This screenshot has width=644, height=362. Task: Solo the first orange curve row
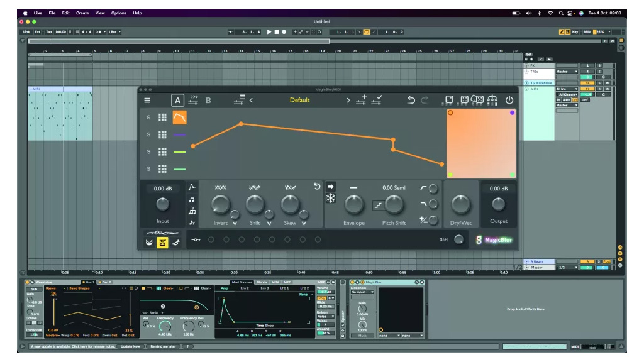148,118
